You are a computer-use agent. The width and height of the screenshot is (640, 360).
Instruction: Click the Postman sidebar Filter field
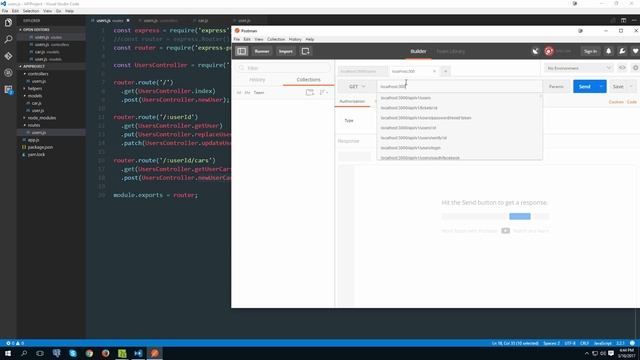pyautogui.click(x=283, y=68)
